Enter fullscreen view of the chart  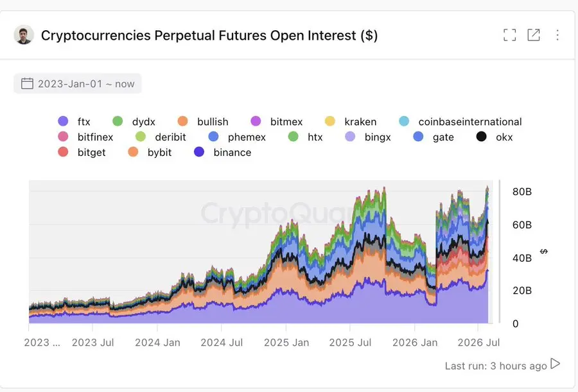tap(509, 35)
